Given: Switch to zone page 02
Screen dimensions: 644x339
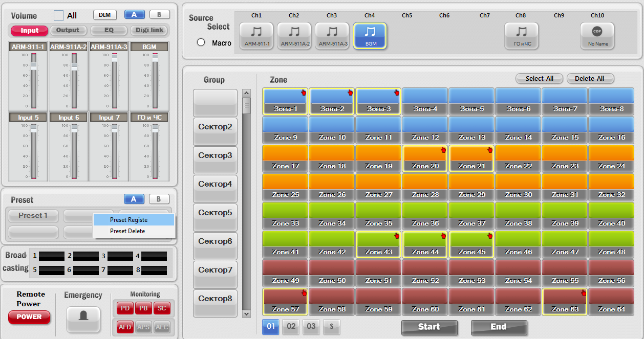Looking at the screenshot, I should point(291,326).
